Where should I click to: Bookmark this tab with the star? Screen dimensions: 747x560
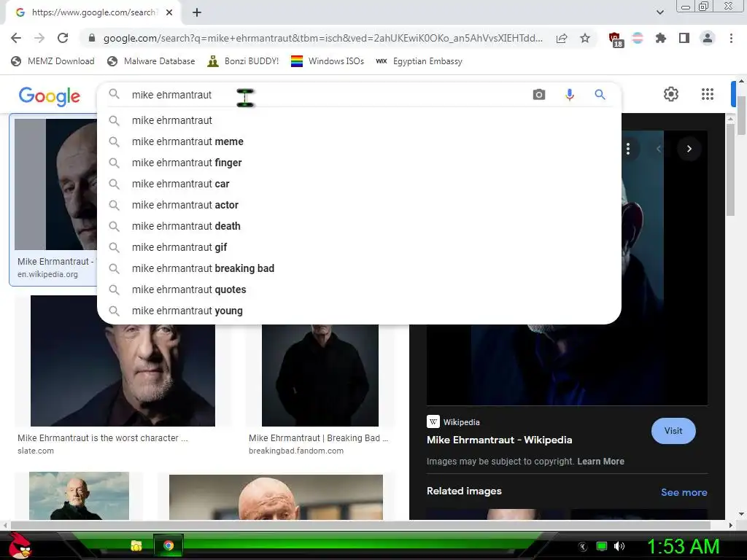click(585, 38)
